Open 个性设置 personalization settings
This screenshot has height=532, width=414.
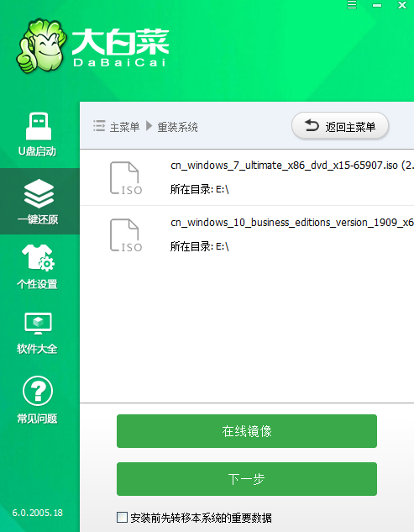(38, 266)
